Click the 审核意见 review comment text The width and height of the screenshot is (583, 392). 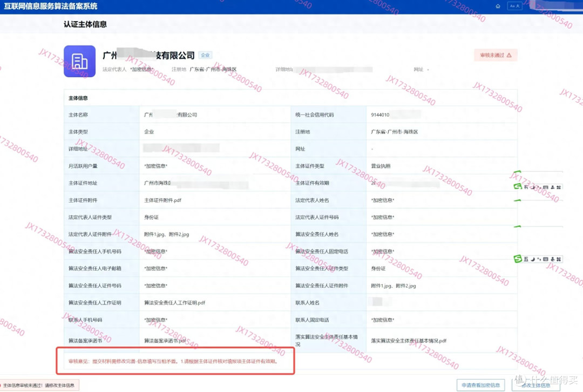(x=173, y=361)
